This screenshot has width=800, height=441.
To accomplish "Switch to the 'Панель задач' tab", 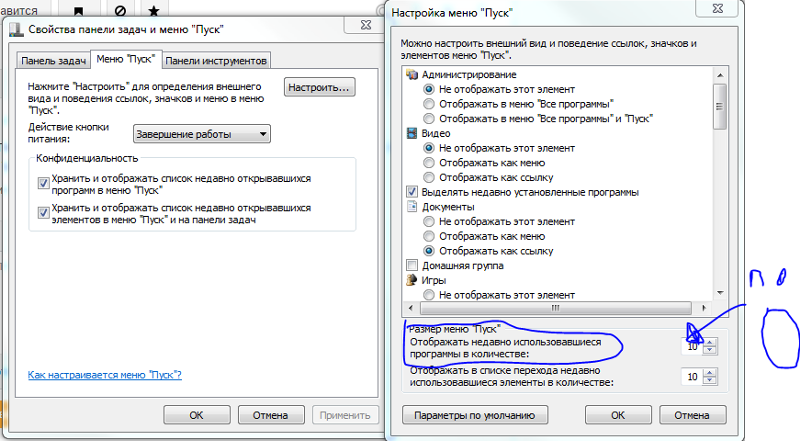I will click(53, 60).
